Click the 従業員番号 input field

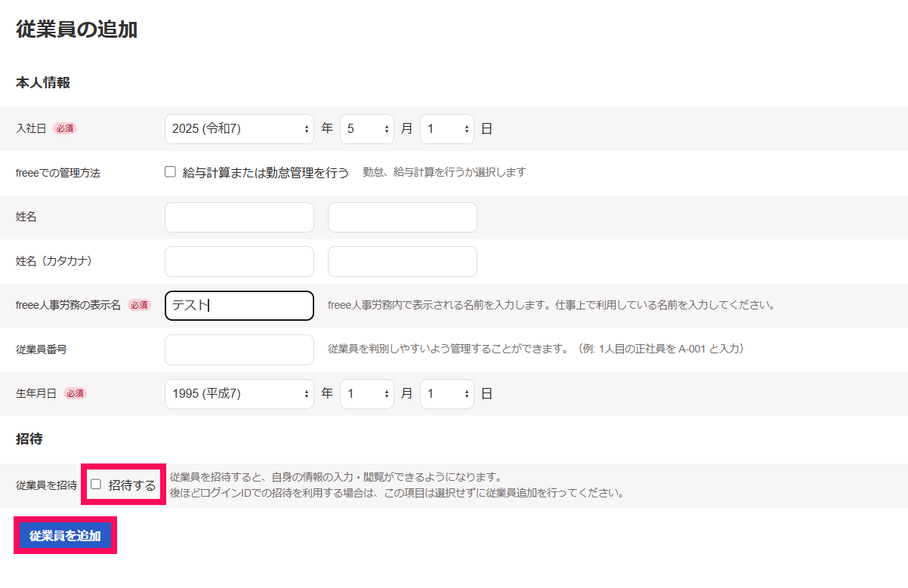tap(239, 349)
